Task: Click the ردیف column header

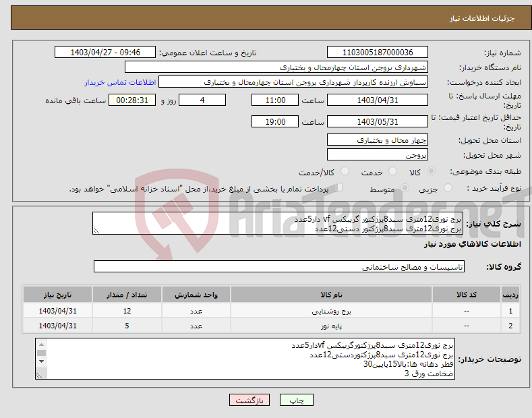Action: pos(510,295)
